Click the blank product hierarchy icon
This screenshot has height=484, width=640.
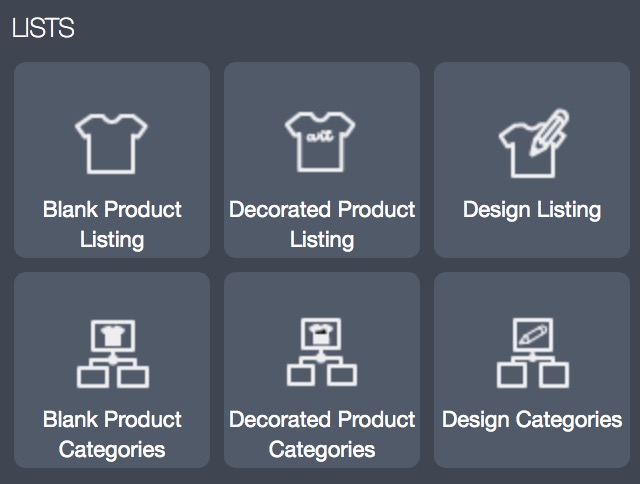coord(113,354)
